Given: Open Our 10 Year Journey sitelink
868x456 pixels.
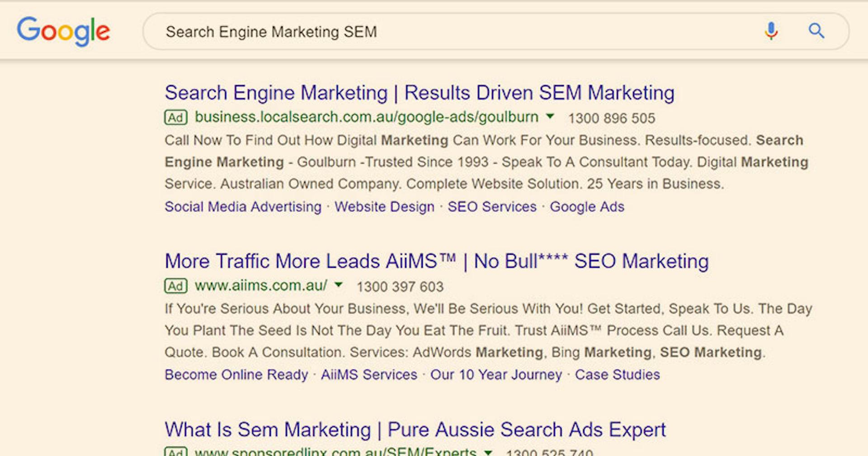Looking at the screenshot, I should [496, 375].
